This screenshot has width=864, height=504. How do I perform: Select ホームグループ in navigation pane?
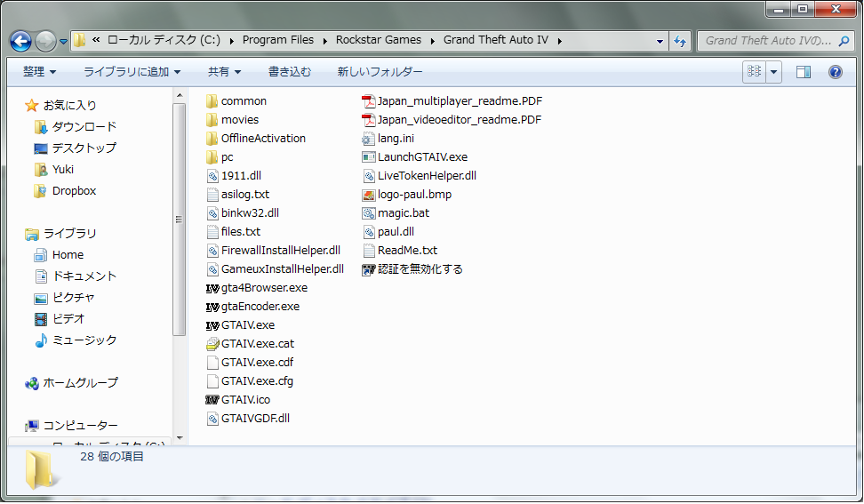(x=71, y=383)
